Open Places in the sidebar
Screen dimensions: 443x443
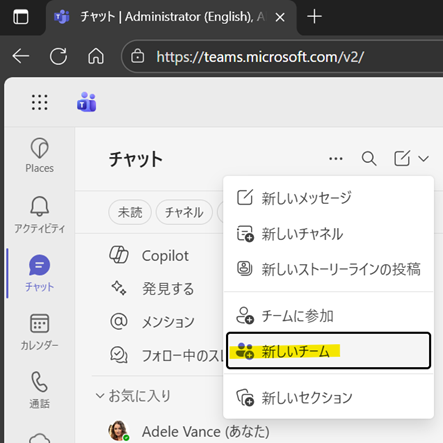[39, 155]
